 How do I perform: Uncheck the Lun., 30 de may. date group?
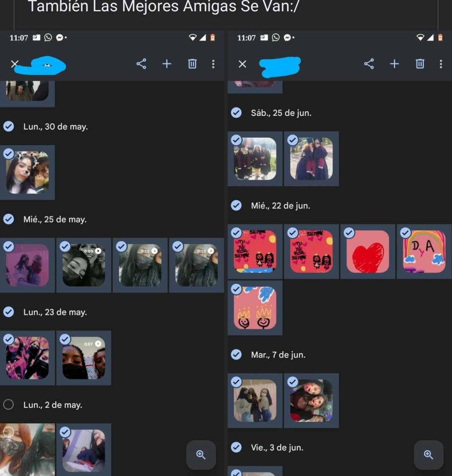click(x=8, y=126)
